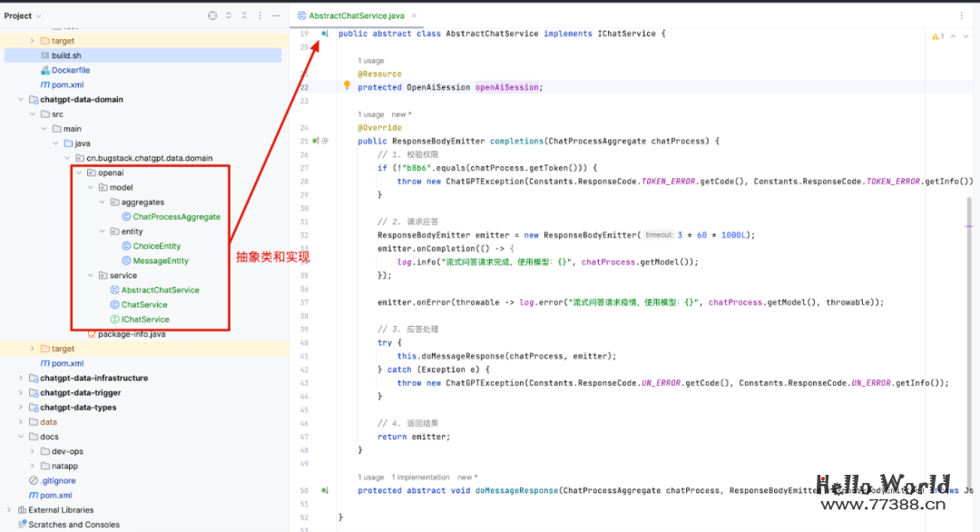Hide the Project tool window with the minus icon

276,15
